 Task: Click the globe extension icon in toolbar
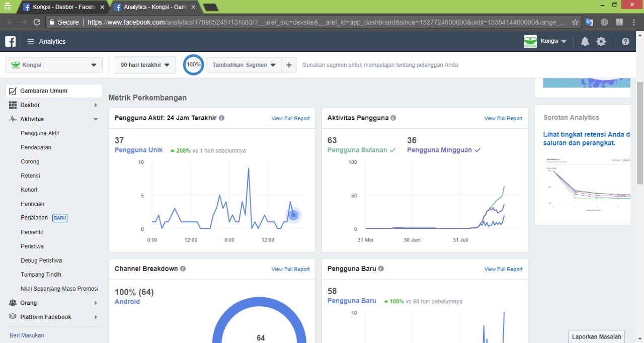[604, 22]
